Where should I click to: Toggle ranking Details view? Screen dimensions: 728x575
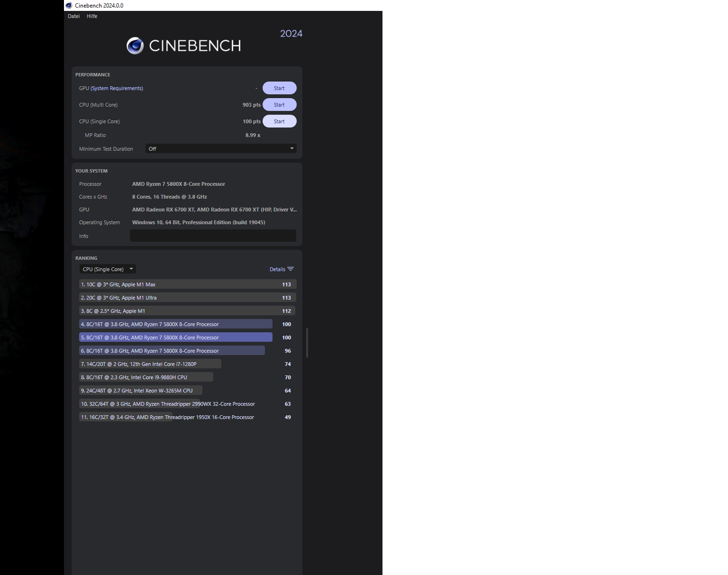[x=282, y=269]
